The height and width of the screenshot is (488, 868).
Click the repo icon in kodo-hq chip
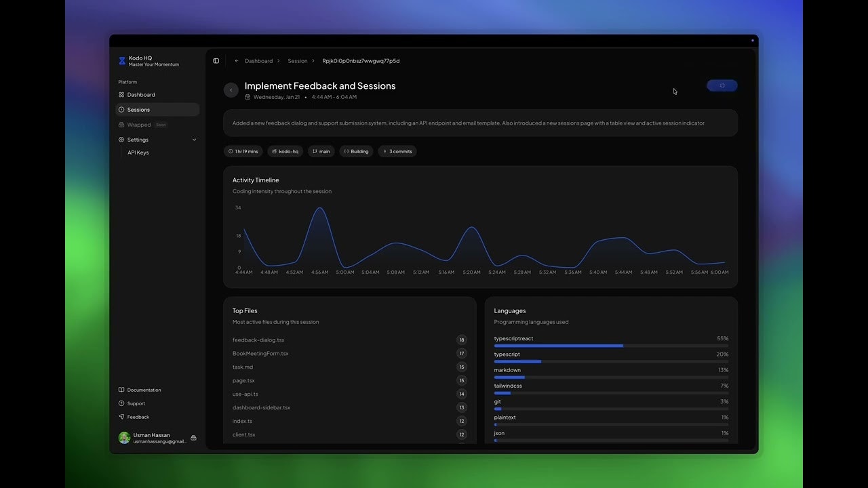tap(275, 151)
